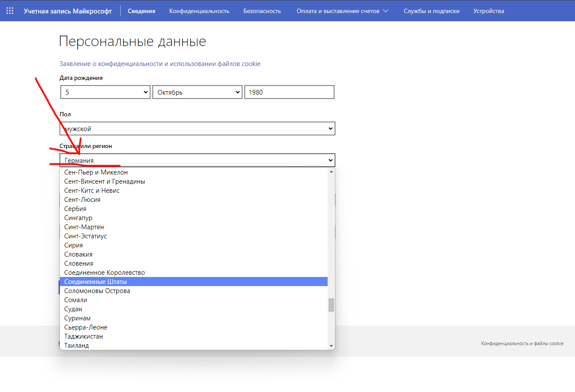This screenshot has height=392, width=575.
Task: Click Учетная запись Майкрософт header link
Action: [x=68, y=11]
